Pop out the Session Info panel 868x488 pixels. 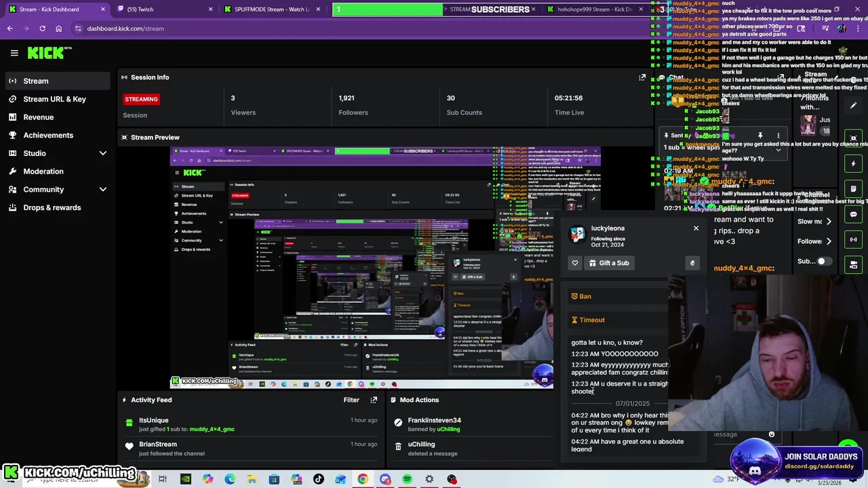click(x=642, y=77)
